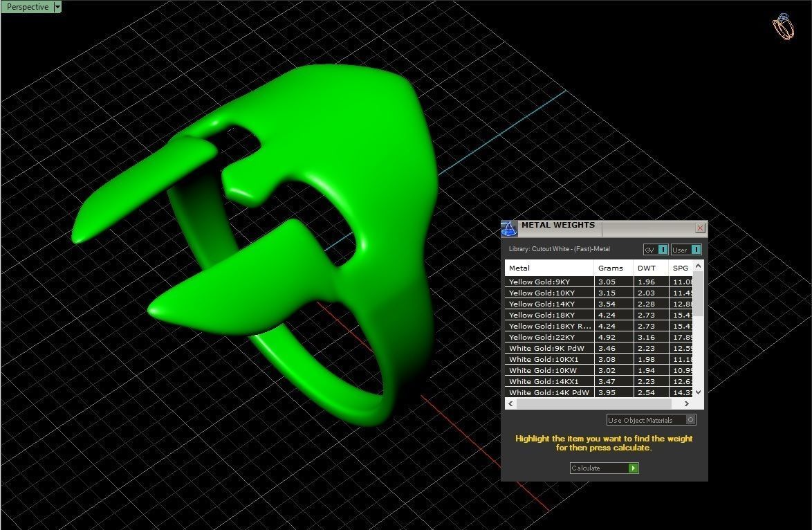Click the table scroll down arrow
This screenshot has width=812, height=530.
698,392
